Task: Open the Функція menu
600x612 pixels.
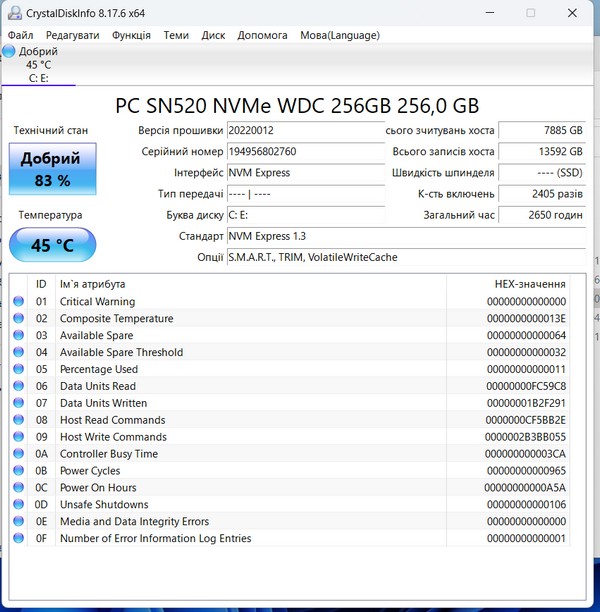Action: (x=131, y=35)
